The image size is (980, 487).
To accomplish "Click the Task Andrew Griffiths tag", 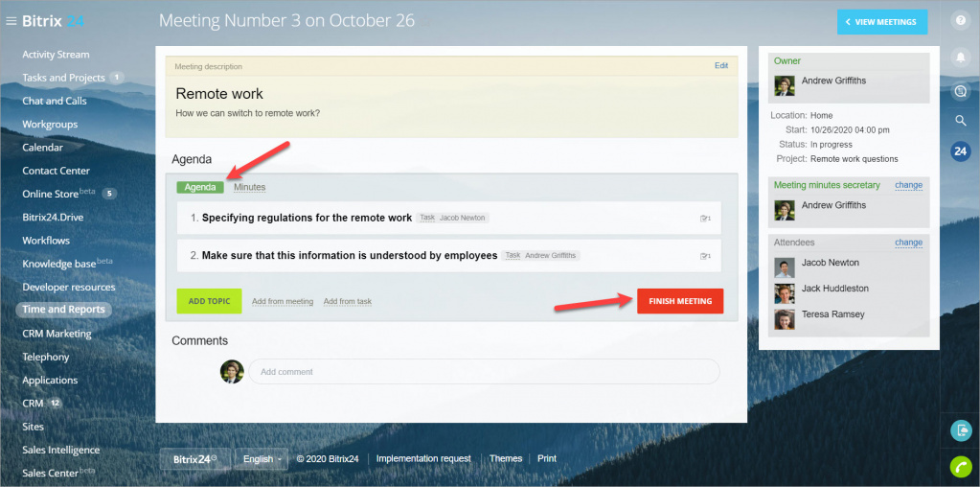I will click(x=540, y=255).
